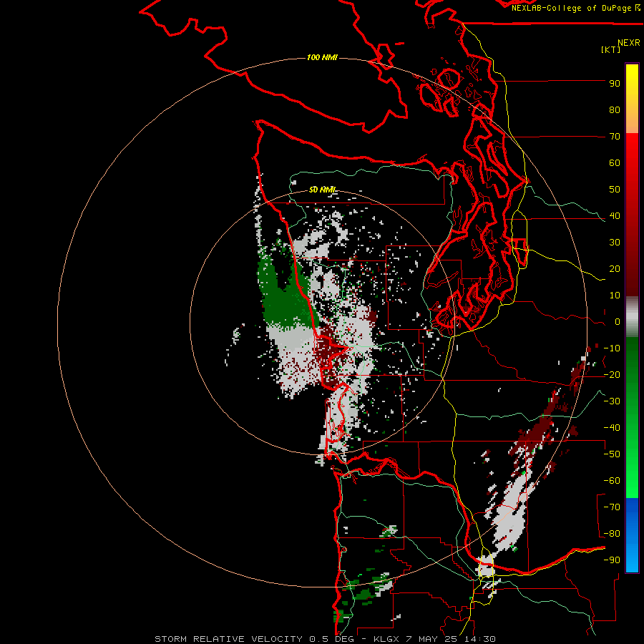Select the 70 value on velocity scale
The image size is (644, 644).
615,137
